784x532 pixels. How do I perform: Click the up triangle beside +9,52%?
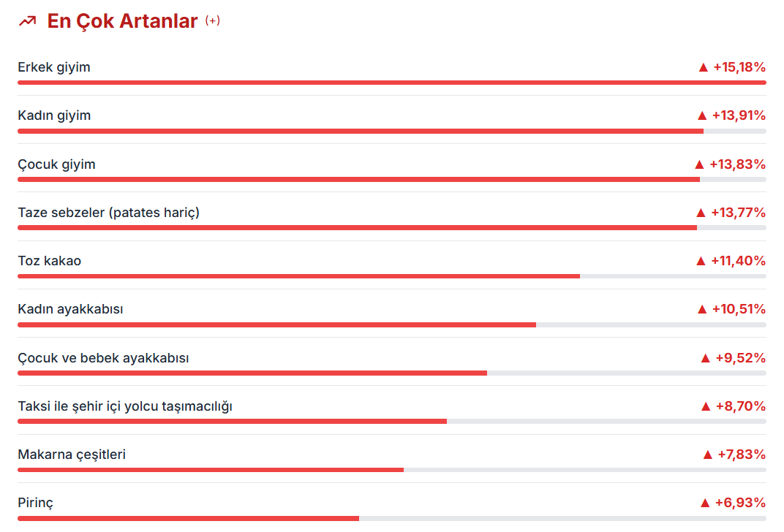click(705, 358)
